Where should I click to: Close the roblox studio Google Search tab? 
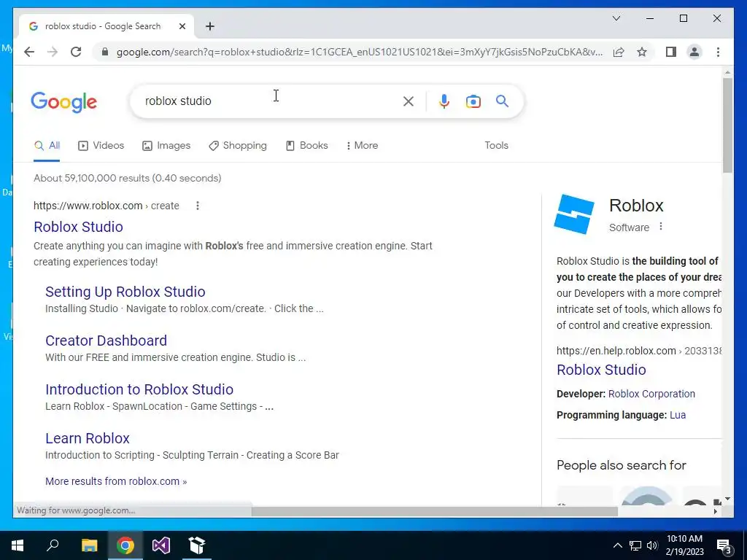point(182,26)
